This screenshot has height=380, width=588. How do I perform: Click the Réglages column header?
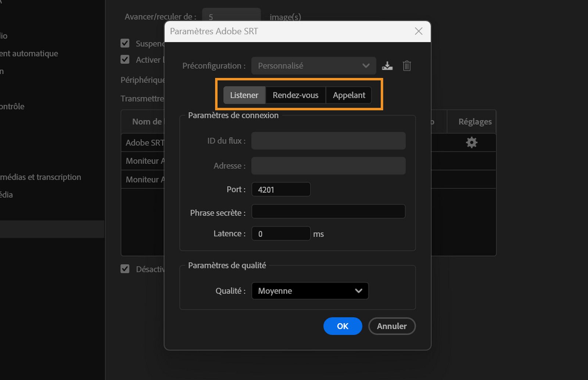475,122
